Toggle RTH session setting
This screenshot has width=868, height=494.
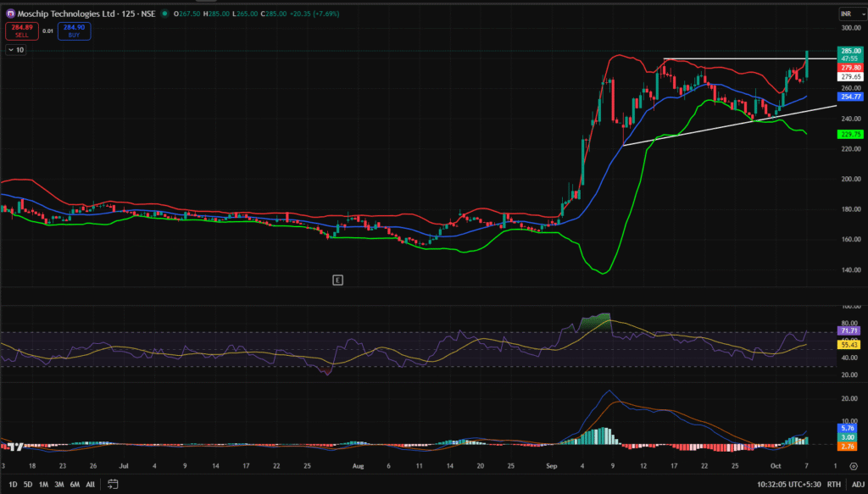click(834, 484)
